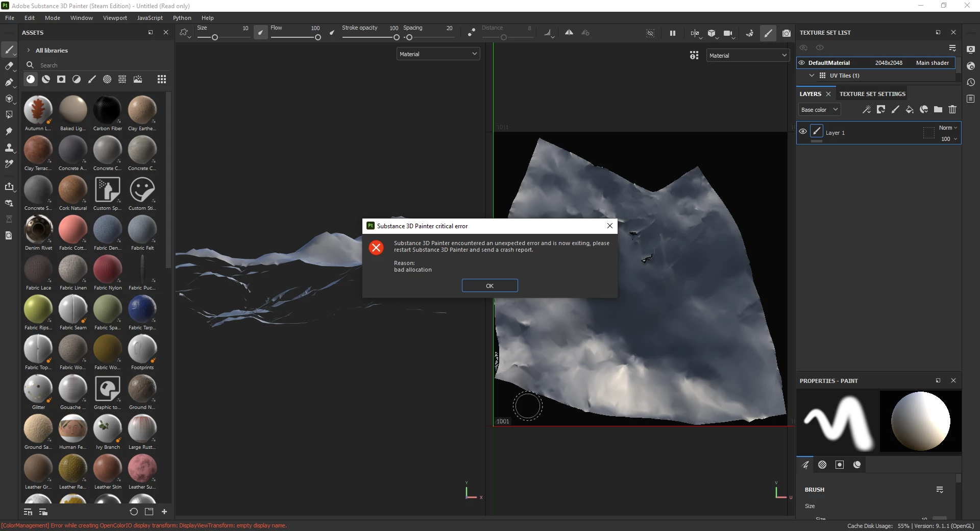
Task: Open the Shader settings icon in right dock
Action: pyautogui.click(x=971, y=66)
